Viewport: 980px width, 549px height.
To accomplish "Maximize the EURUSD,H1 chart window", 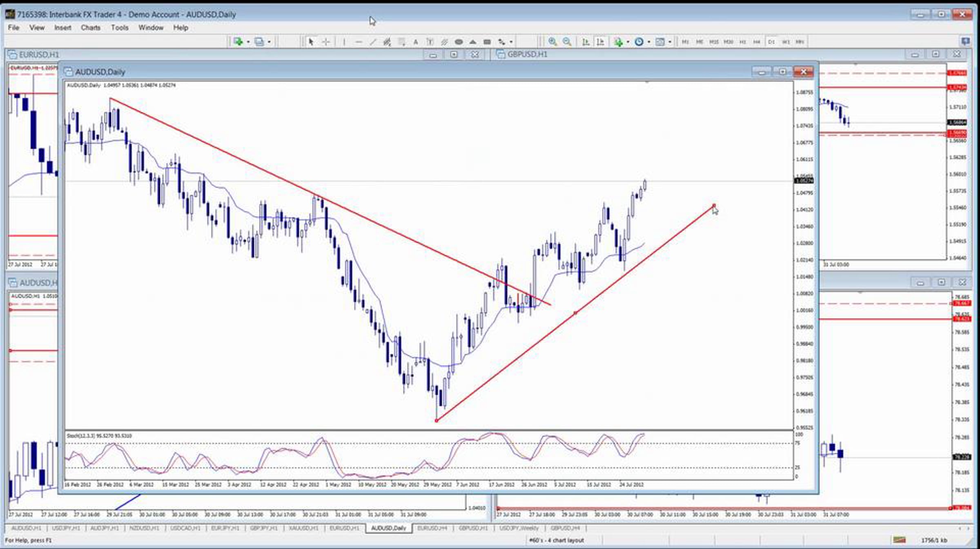I will pos(454,55).
